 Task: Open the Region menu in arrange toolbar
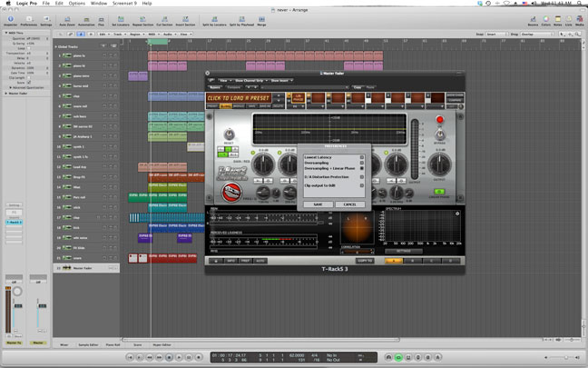136,35
